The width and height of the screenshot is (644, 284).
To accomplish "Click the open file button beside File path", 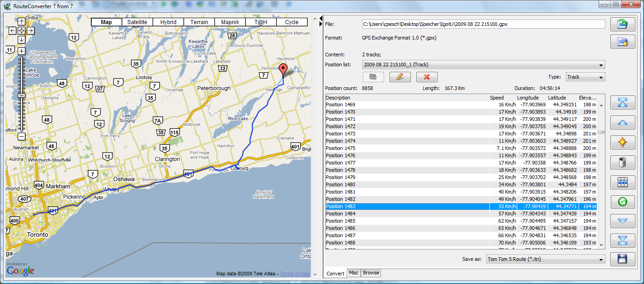I will (622, 25).
